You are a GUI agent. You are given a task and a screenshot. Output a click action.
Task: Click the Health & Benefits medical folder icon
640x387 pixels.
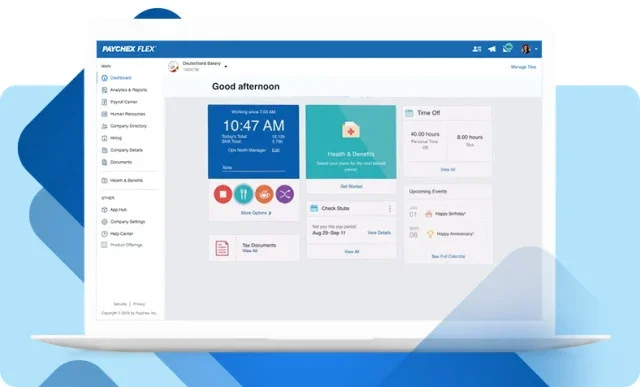coord(351,130)
